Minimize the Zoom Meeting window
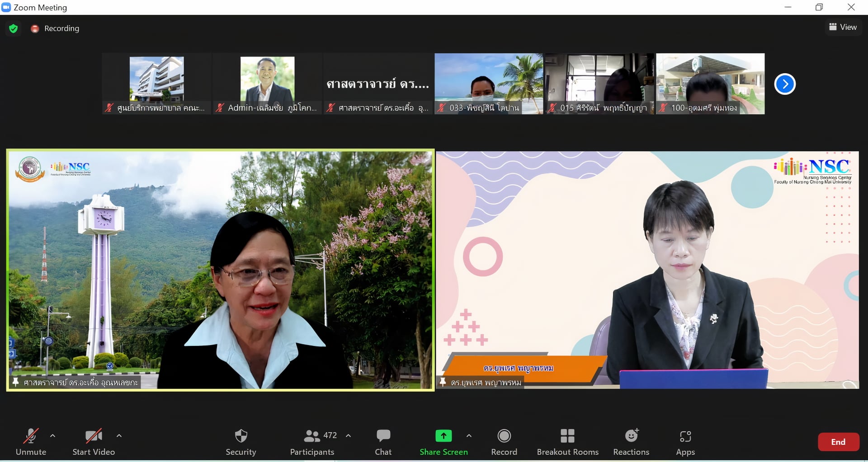868x462 pixels. (788, 7)
